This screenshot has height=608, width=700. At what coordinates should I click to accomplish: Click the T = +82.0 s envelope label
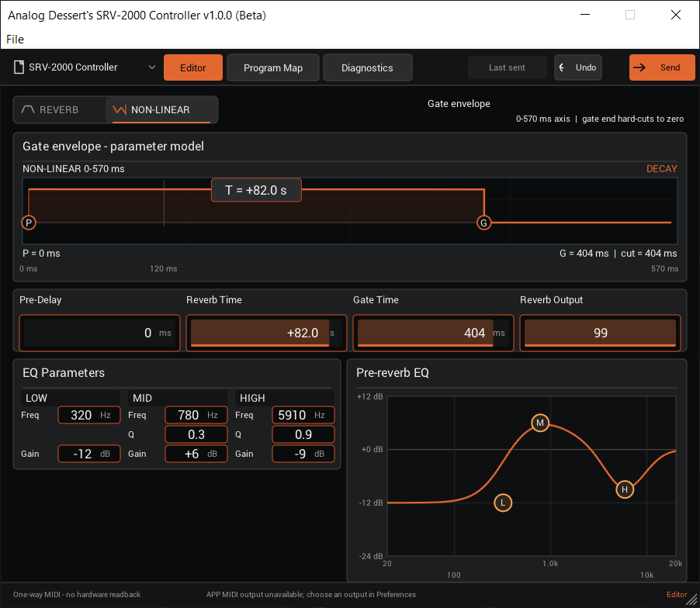click(256, 190)
